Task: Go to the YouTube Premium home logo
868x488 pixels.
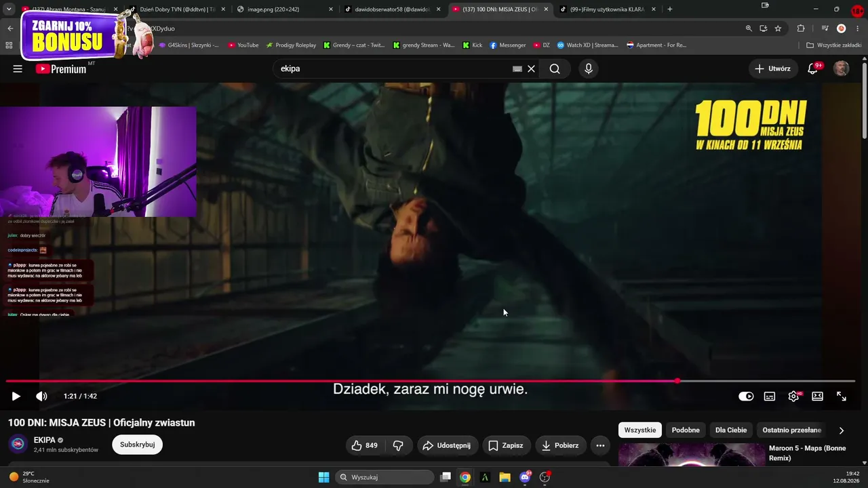Action: pos(61,68)
